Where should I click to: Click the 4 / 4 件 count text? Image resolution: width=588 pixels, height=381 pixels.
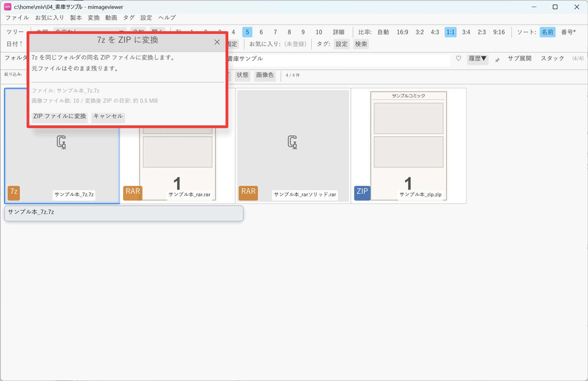(293, 75)
